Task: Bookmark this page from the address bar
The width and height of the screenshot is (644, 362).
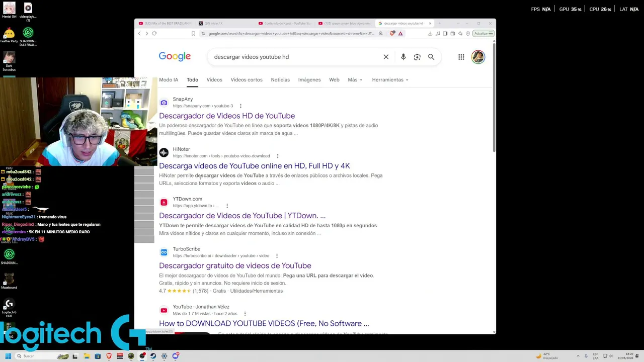Action: [193, 34]
